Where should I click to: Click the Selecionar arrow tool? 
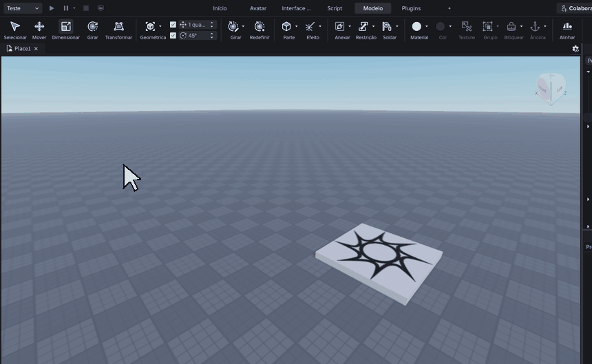point(15,30)
